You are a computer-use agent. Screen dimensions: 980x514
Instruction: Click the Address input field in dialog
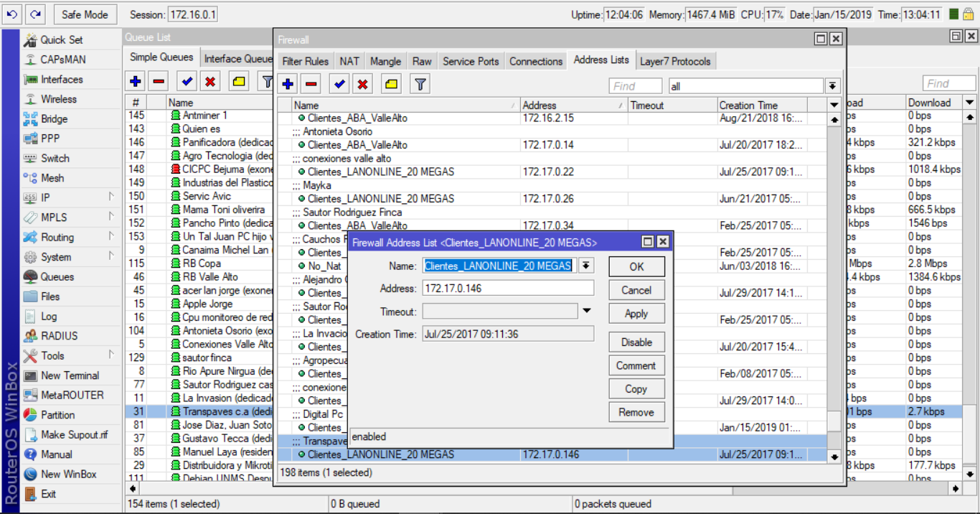[508, 289]
